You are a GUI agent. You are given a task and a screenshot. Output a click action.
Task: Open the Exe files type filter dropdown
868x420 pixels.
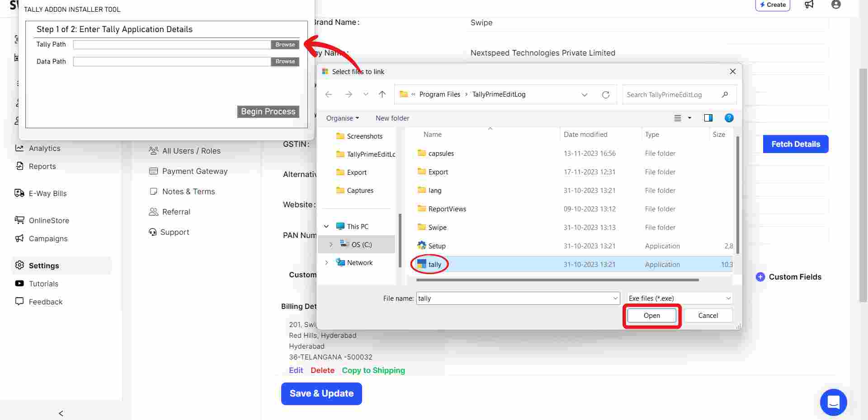pyautogui.click(x=728, y=298)
